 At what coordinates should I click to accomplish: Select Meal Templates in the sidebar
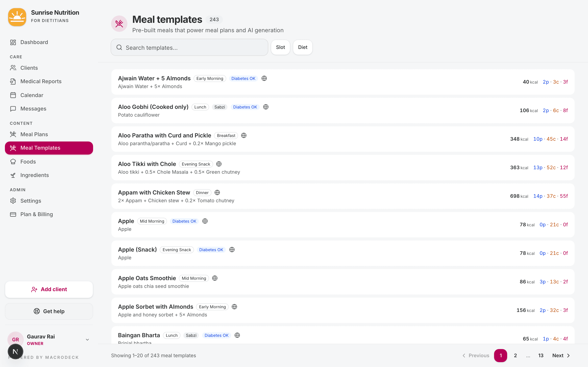click(x=40, y=148)
